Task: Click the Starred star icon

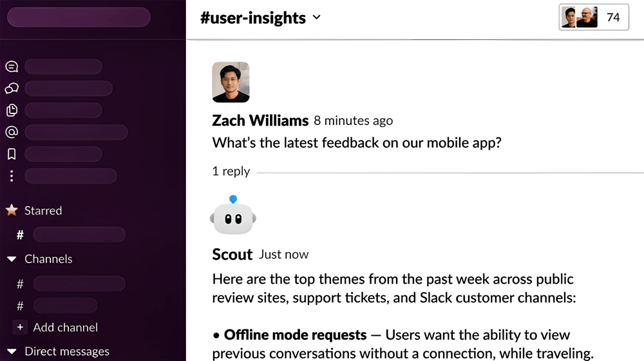Action: tap(12, 210)
